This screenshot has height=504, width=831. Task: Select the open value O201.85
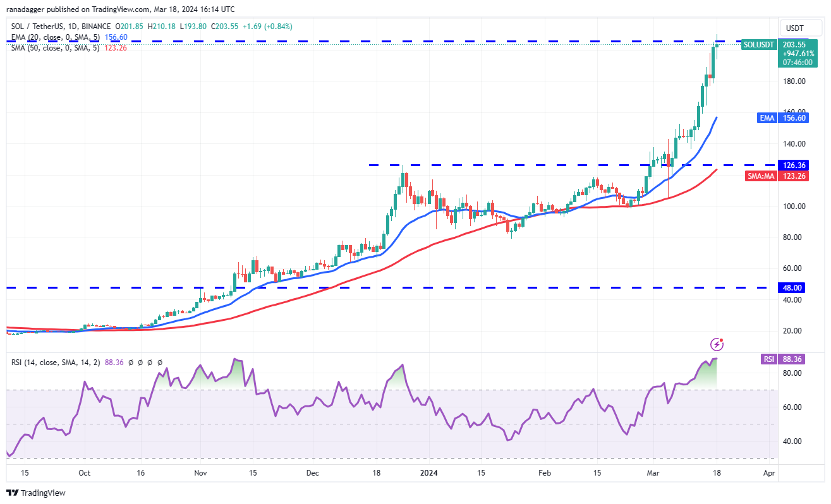(x=130, y=27)
